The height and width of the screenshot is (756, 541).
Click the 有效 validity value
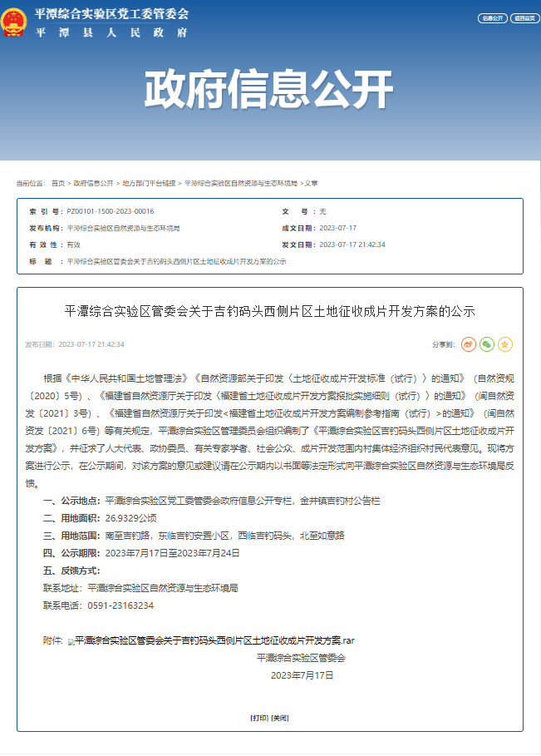click(x=74, y=245)
